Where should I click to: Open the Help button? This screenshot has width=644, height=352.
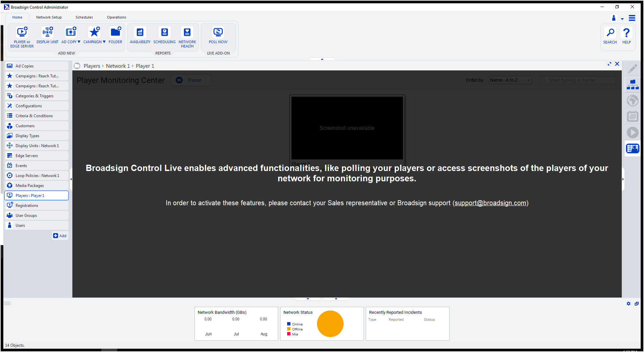(626, 35)
